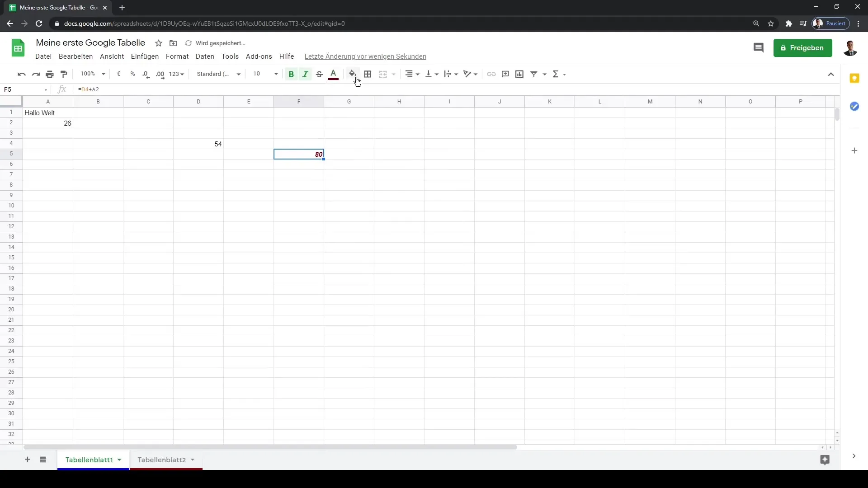Insert borders around cells
The width and height of the screenshot is (868, 488).
pyautogui.click(x=368, y=74)
